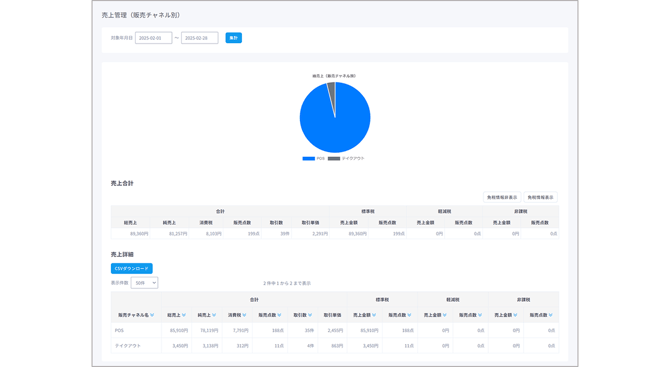Sort detail table by 純売上 arrow
This screenshot has width=670, height=367.
214,315
